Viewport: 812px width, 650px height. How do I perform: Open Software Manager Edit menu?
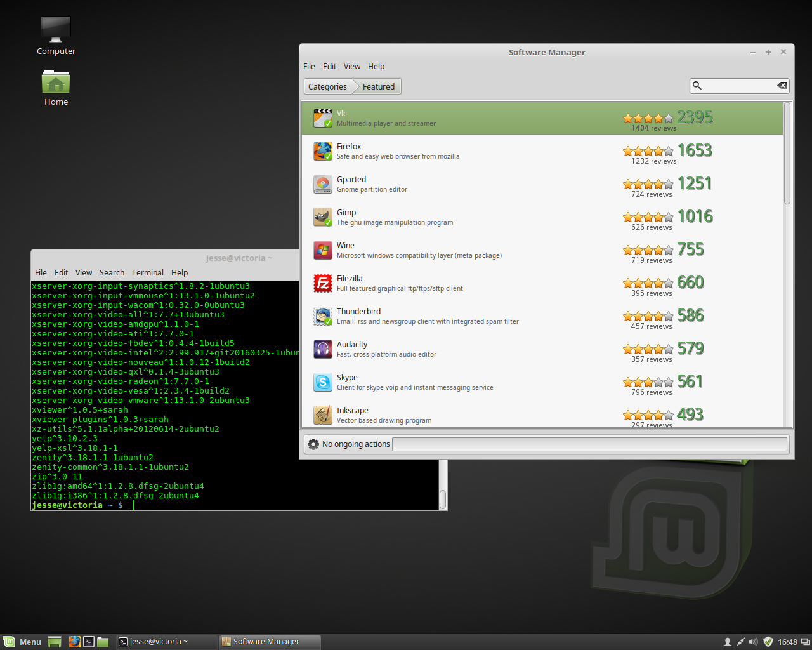329,66
